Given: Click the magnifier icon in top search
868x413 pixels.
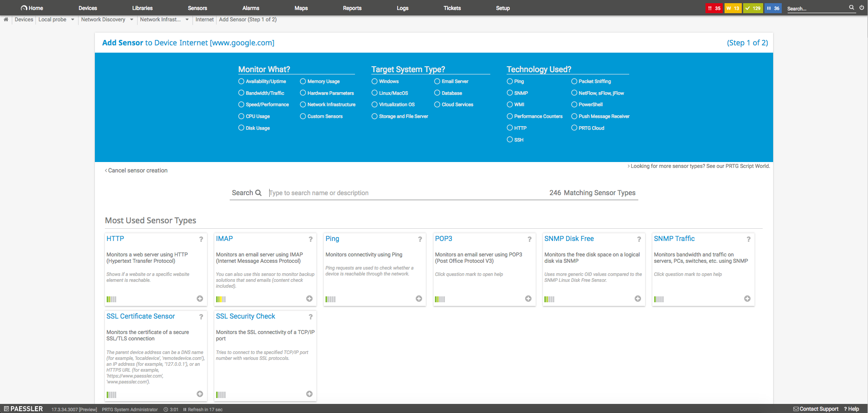Looking at the screenshot, I should 852,7.
